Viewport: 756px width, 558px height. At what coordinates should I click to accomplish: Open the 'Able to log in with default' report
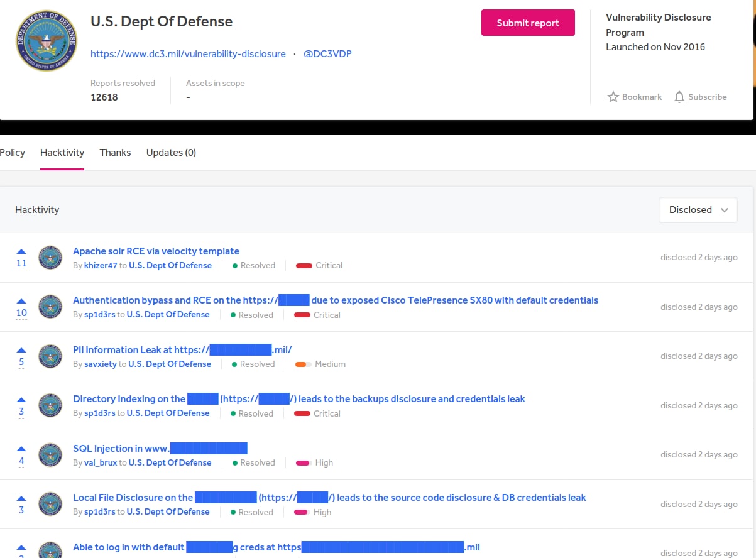(277, 547)
